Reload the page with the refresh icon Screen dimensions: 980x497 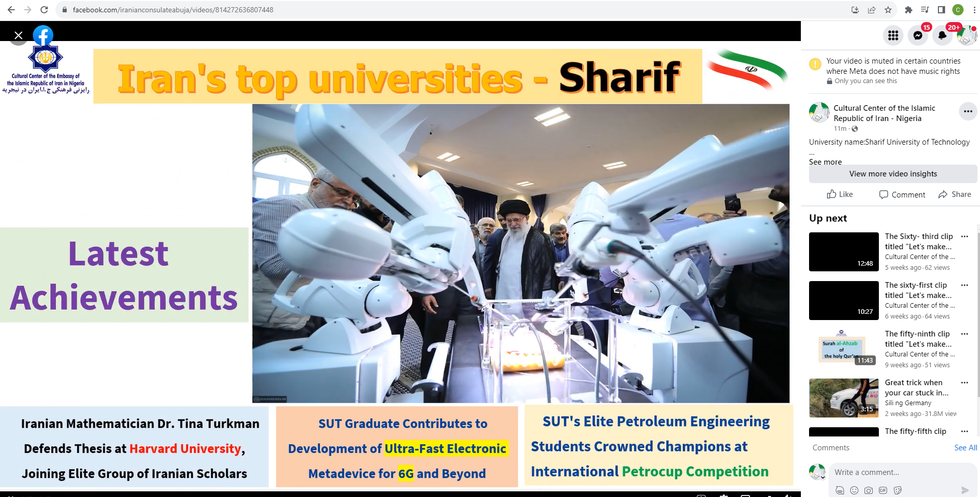[44, 10]
